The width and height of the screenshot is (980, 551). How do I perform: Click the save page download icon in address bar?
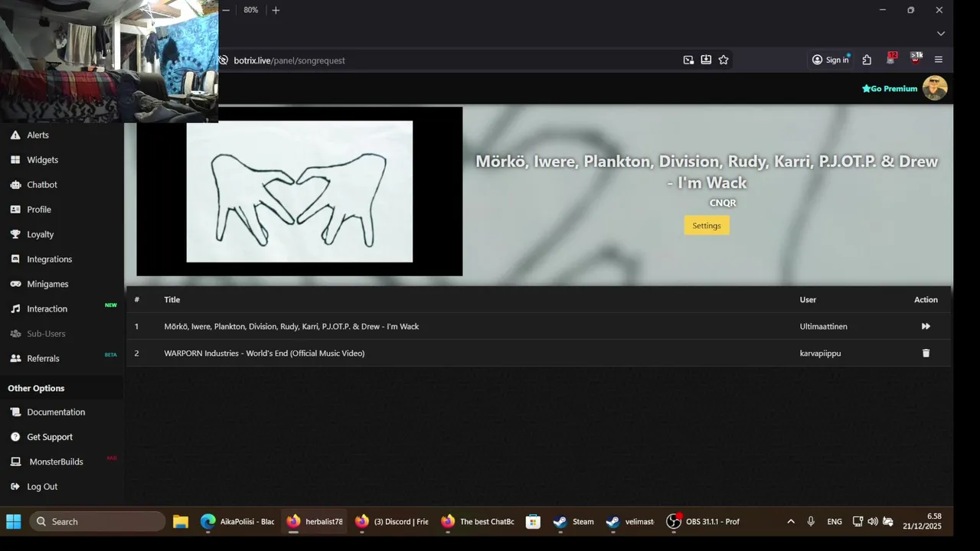[x=706, y=60]
